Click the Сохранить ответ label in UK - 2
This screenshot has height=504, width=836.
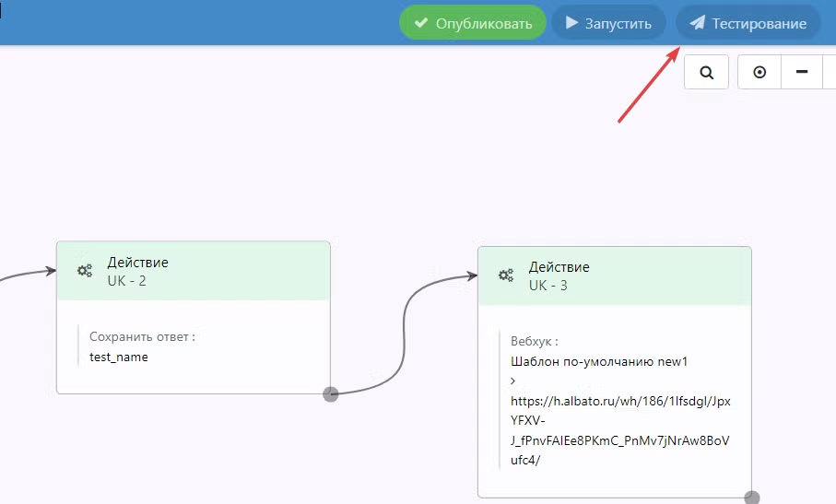tap(142, 336)
